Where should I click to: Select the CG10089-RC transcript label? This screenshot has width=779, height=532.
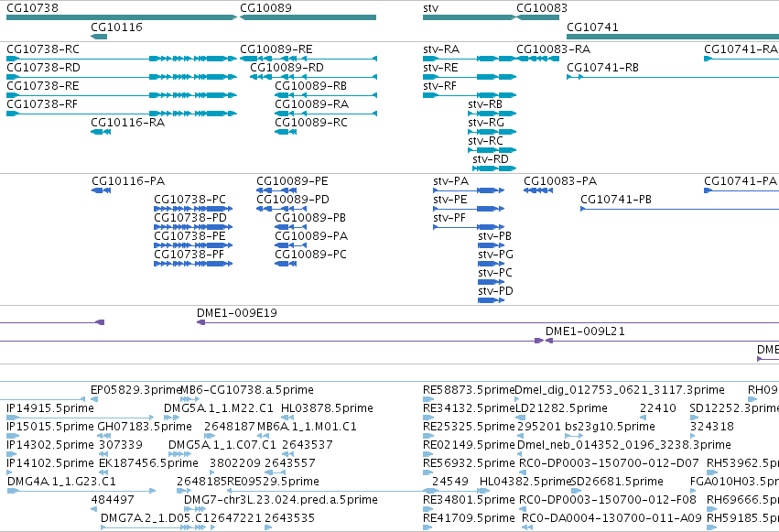click(311, 123)
